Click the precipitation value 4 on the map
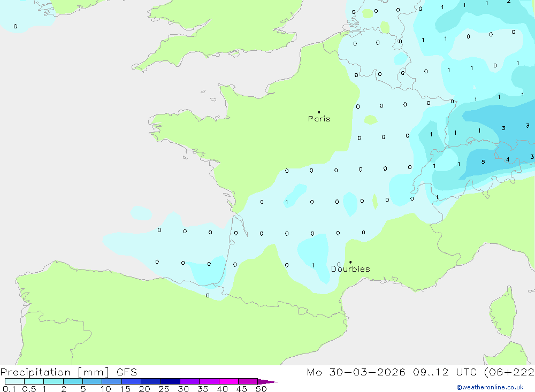The height and width of the screenshot is (392, 535). pos(508,159)
